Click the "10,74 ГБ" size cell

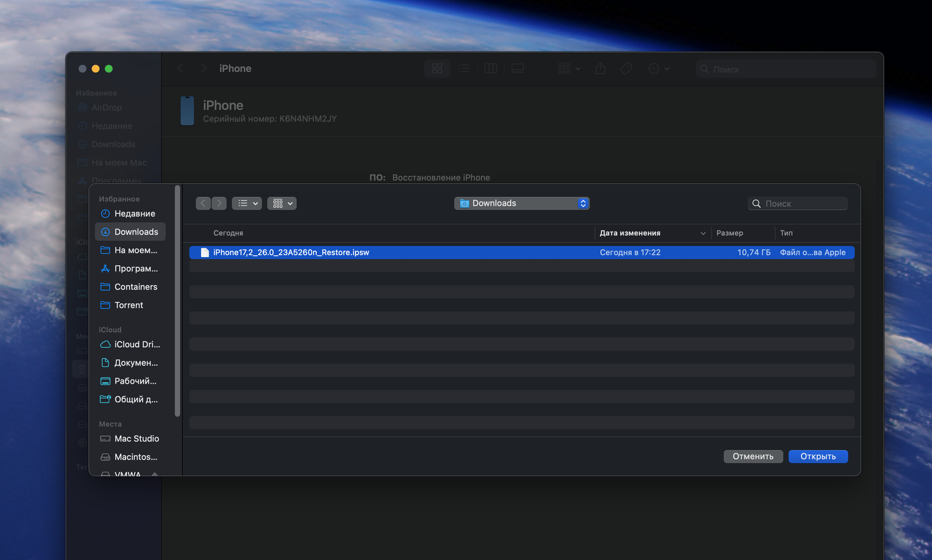tap(754, 253)
